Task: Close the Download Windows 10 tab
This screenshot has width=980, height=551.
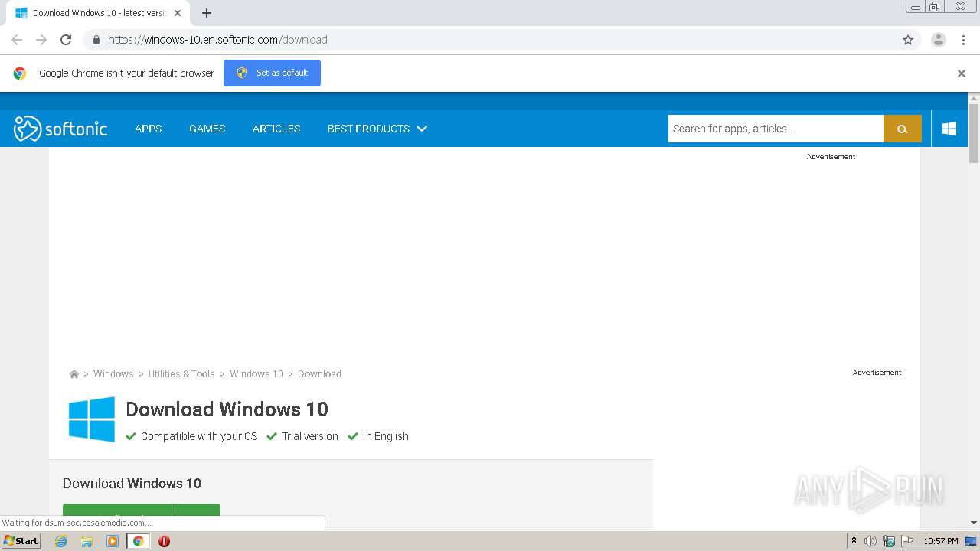Action: (x=178, y=13)
